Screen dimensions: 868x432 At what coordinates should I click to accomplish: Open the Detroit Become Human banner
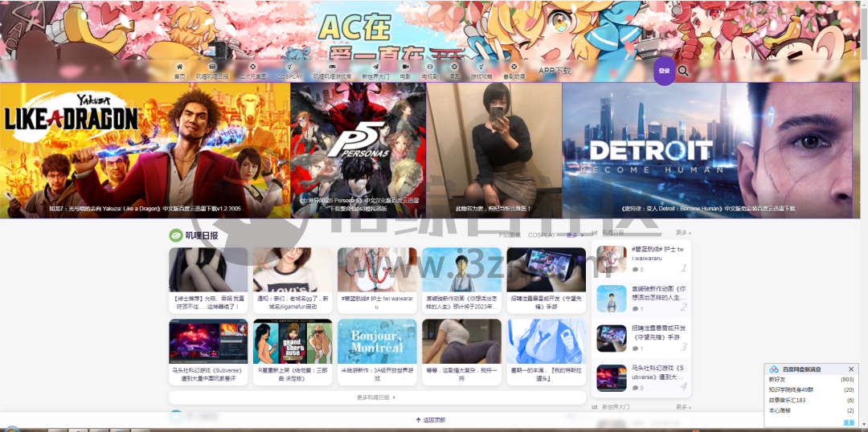tap(707, 150)
